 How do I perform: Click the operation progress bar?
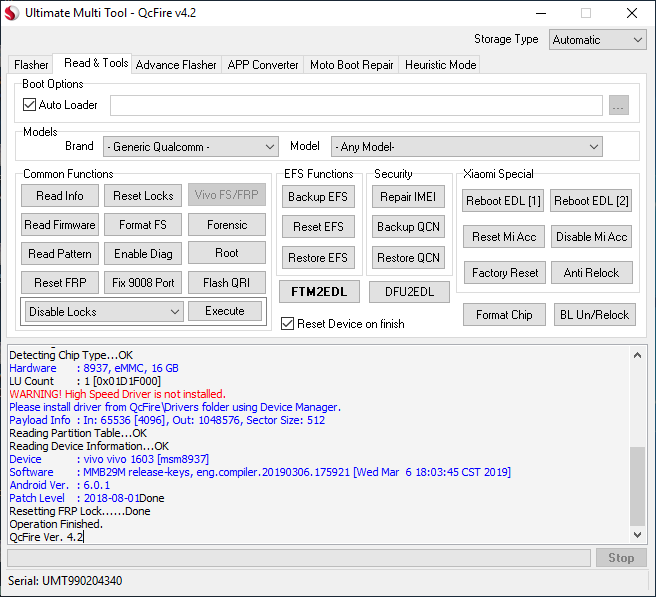(x=299, y=558)
